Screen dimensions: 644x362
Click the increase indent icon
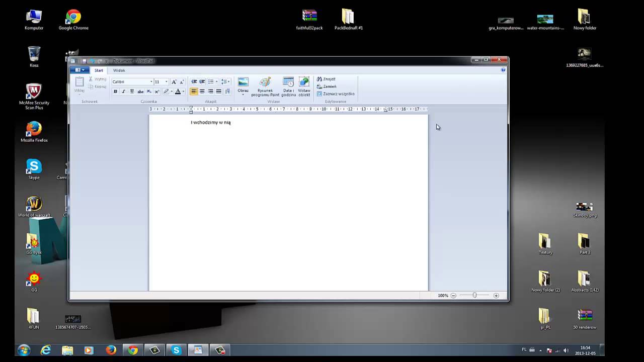click(202, 81)
